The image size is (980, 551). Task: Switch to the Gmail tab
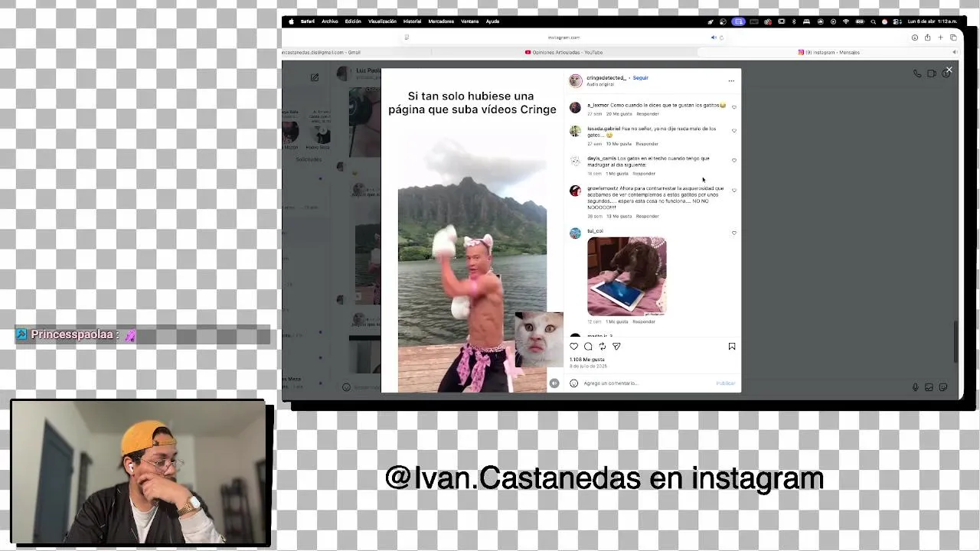pos(355,52)
